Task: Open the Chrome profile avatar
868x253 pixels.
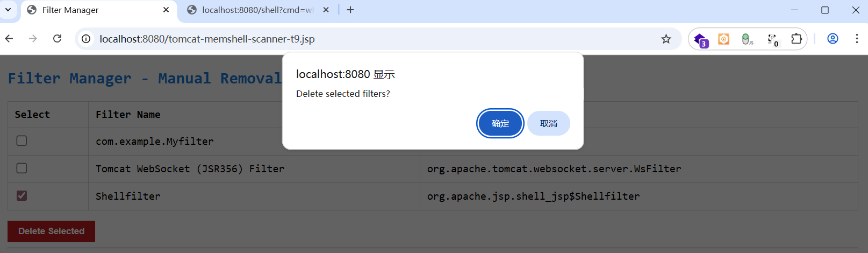Action: tap(833, 39)
